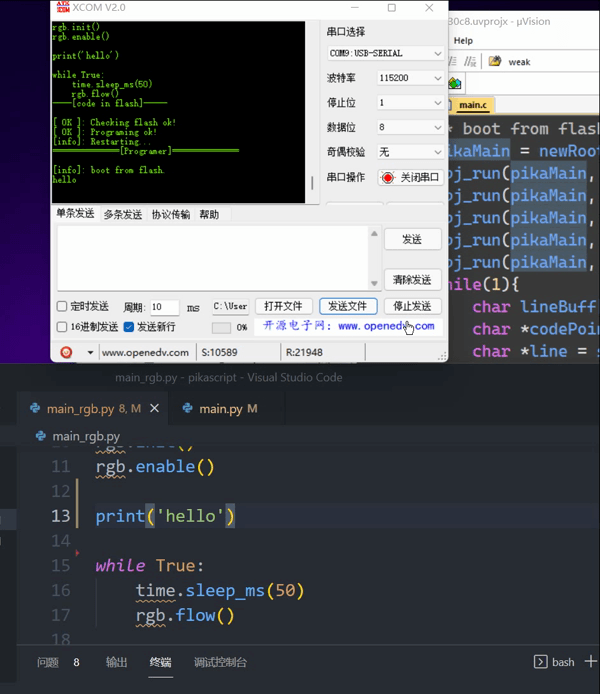Click the resize grip in the XCOM status bar

pos(442,356)
